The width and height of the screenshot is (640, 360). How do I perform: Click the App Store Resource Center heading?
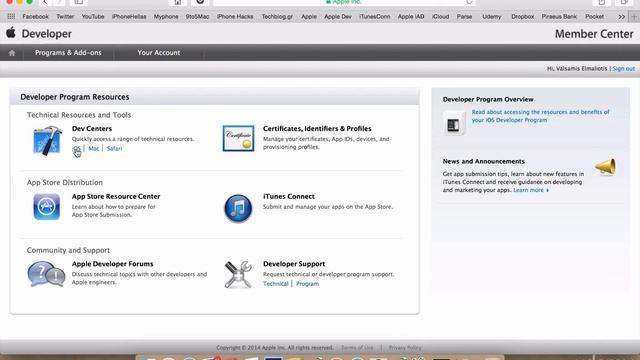pos(116,196)
